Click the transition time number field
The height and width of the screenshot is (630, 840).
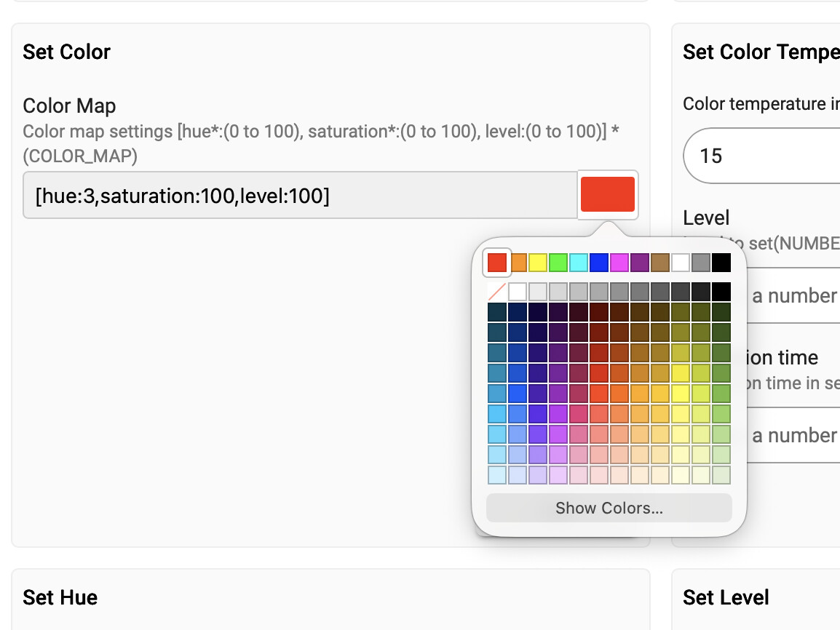click(x=793, y=435)
